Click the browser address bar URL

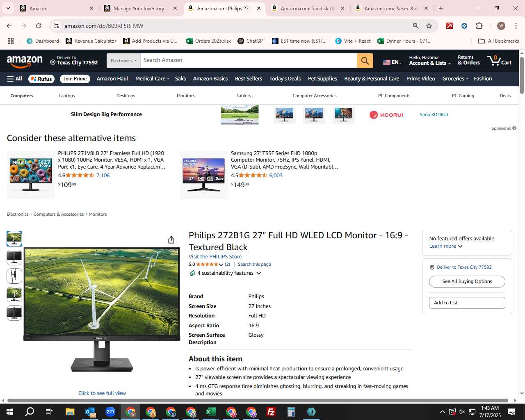[x=104, y=26]
